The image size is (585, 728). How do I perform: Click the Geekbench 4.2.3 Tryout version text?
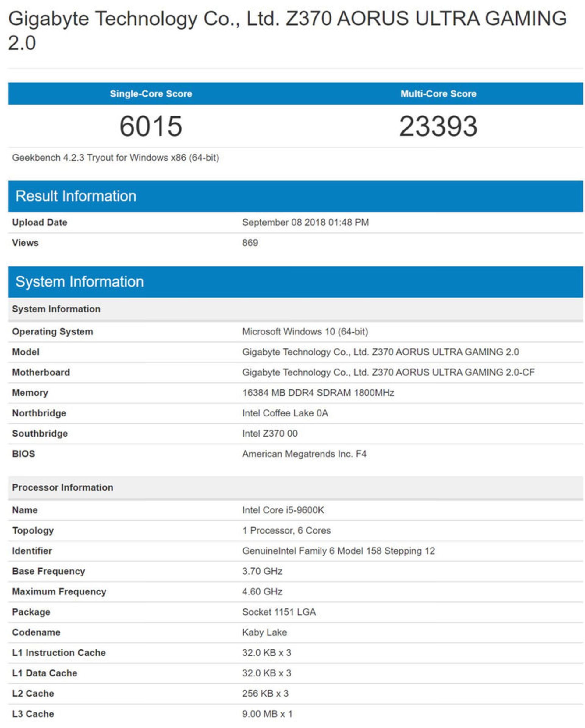click(115, 158)
